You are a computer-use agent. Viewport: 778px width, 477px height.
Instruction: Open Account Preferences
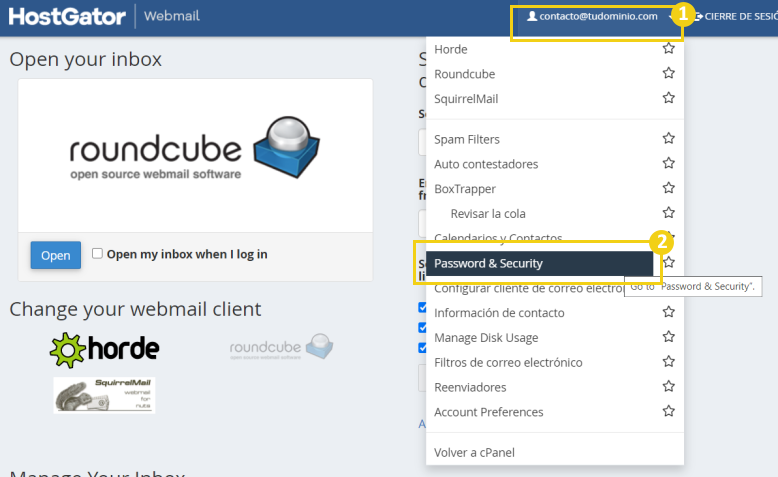tap(488, 412)
